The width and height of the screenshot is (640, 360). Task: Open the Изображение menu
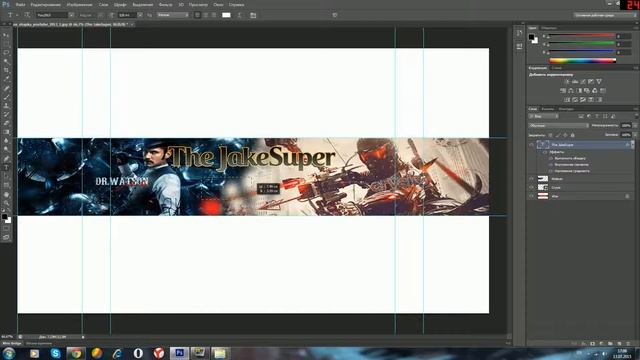[79, 5]
